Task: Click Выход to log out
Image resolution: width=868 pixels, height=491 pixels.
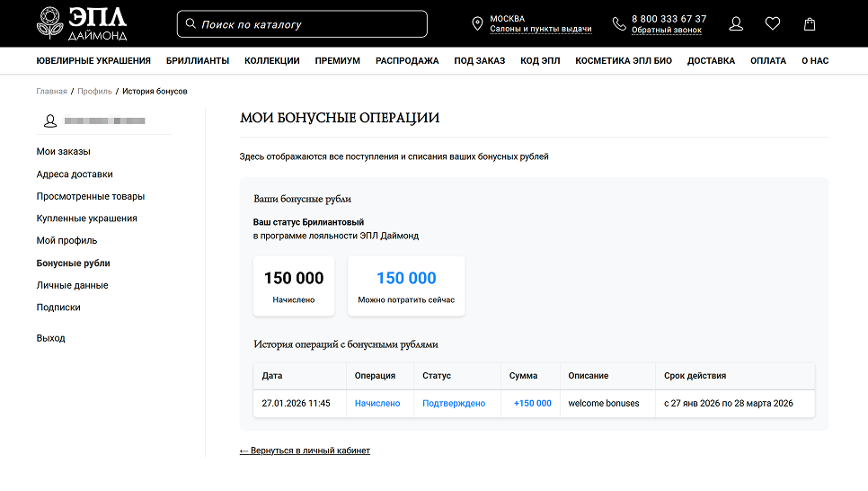Action: pyautogui.click(x=50, y=338)
